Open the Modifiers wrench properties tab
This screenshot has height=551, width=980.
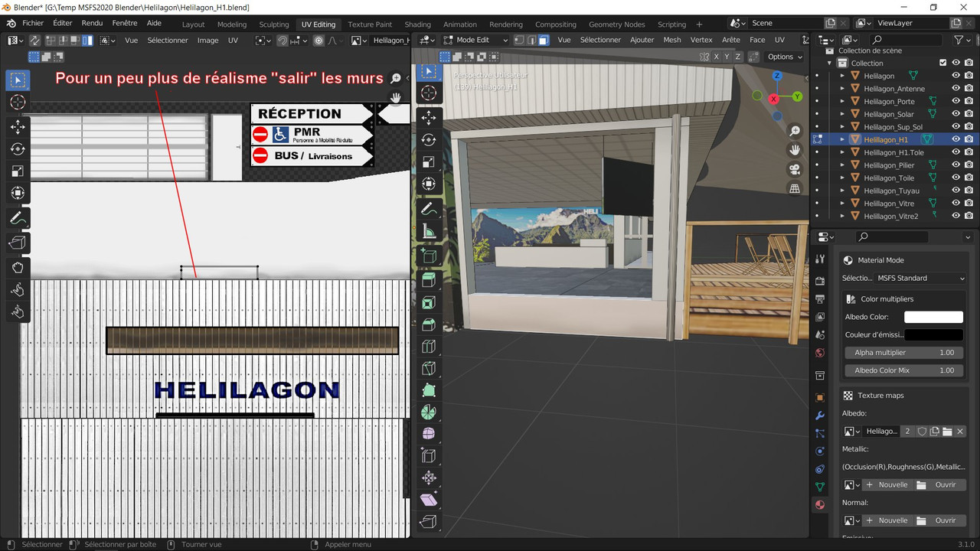(x=820, y=416)
